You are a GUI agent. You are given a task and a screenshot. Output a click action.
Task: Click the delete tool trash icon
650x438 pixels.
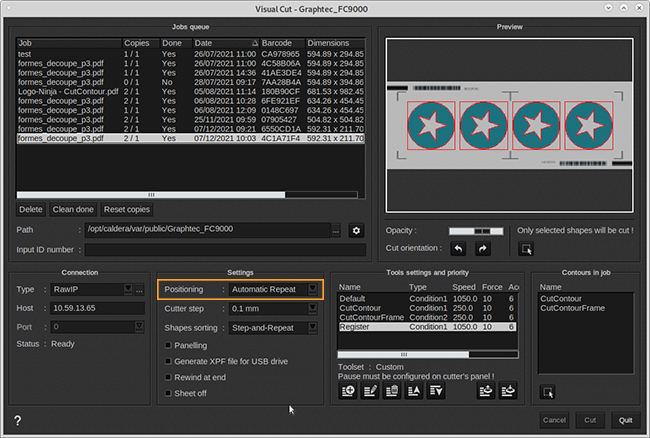(x=390, y=392)
